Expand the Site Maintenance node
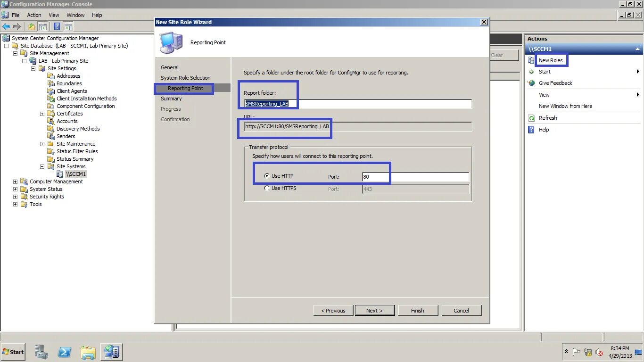This screenshot has width=644, height=362. click(42, 144)
